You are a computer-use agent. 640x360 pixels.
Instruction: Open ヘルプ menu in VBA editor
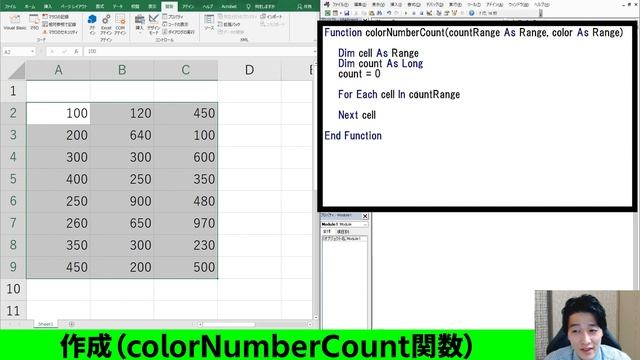[542, 4]
